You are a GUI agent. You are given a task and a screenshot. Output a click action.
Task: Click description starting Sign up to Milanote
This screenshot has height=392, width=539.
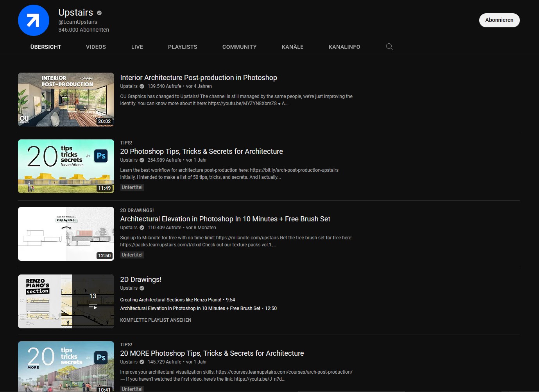pos(236,241)
